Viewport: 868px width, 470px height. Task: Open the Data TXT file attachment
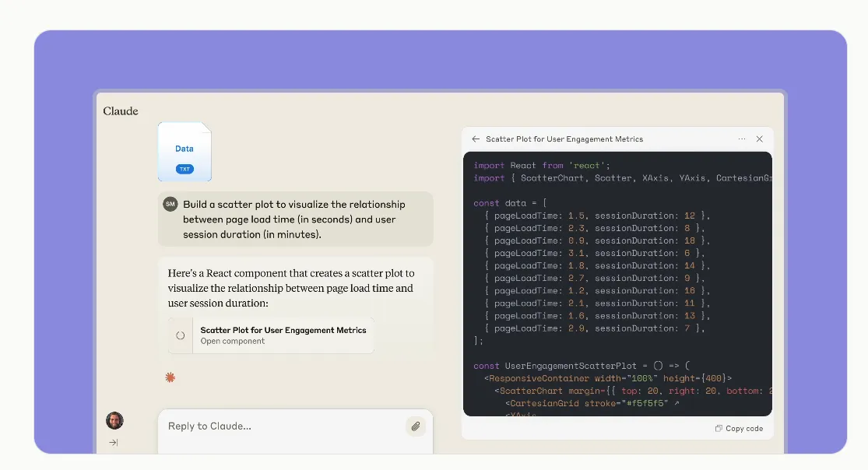point(184,152)
